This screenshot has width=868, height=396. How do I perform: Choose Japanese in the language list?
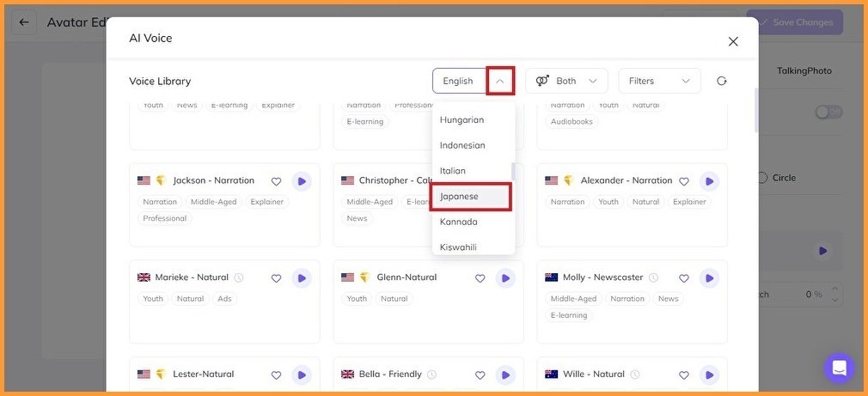(x=471, y=197)
